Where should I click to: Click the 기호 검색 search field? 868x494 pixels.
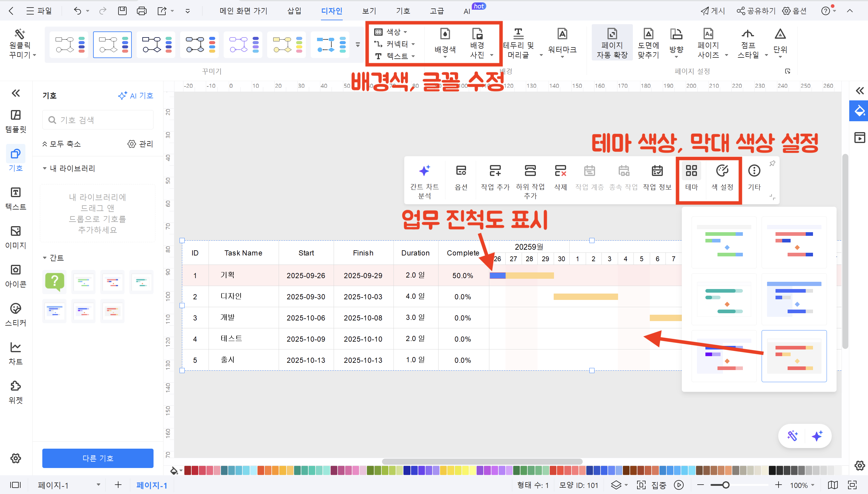coord(98,119)
